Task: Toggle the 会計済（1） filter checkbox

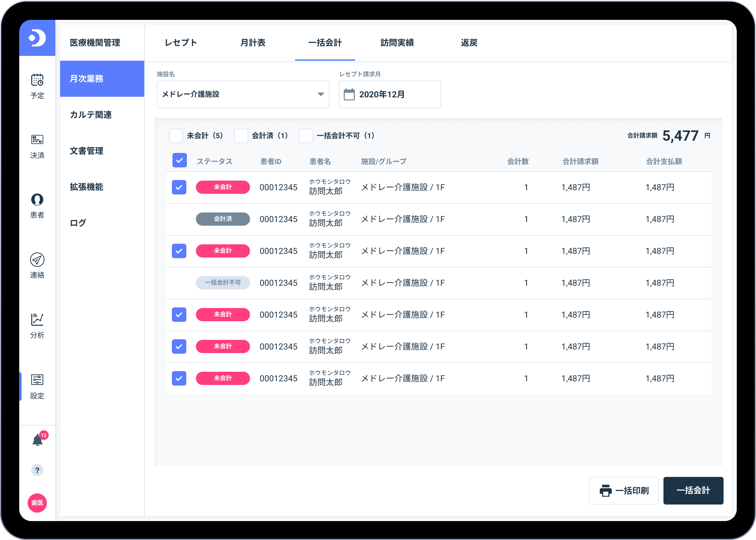Action: tap(241, 136)
